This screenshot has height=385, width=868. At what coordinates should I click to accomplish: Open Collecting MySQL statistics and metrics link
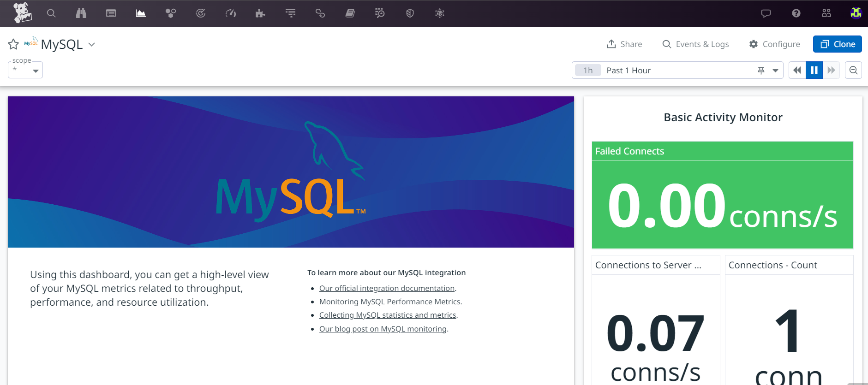(388, 315)
